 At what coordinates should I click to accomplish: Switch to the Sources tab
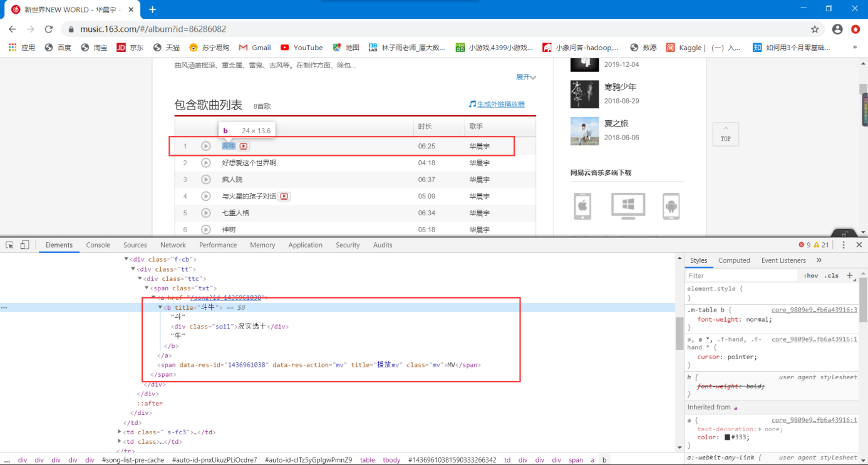tap(135, 245)
